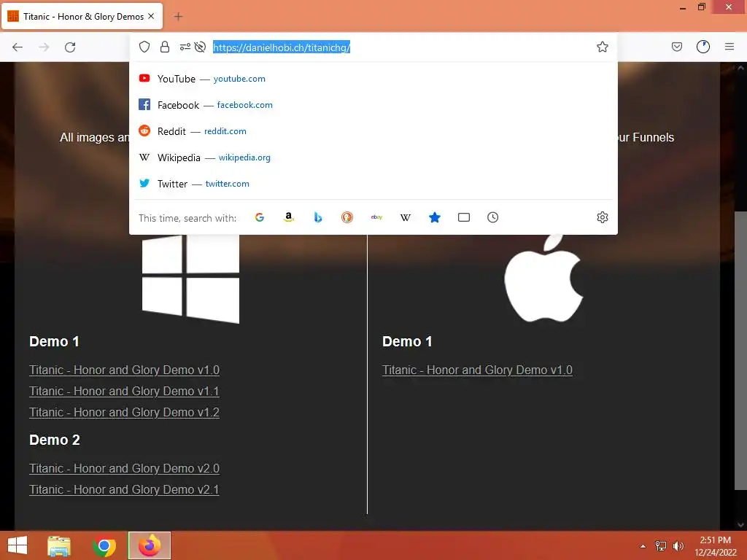Viewport: 747px width, 560px height.
Task: Search with Amazon one-off icon
Action: click(x=289, y=217)
